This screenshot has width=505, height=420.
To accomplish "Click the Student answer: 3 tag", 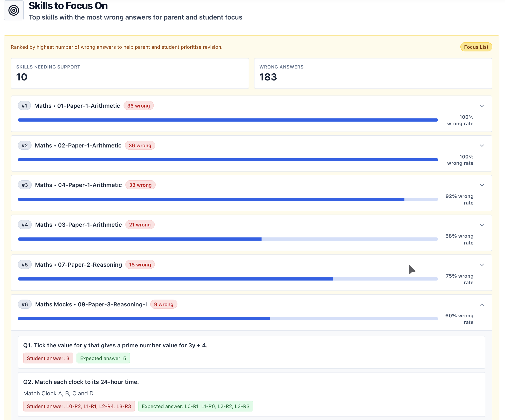I will [48, 358].
